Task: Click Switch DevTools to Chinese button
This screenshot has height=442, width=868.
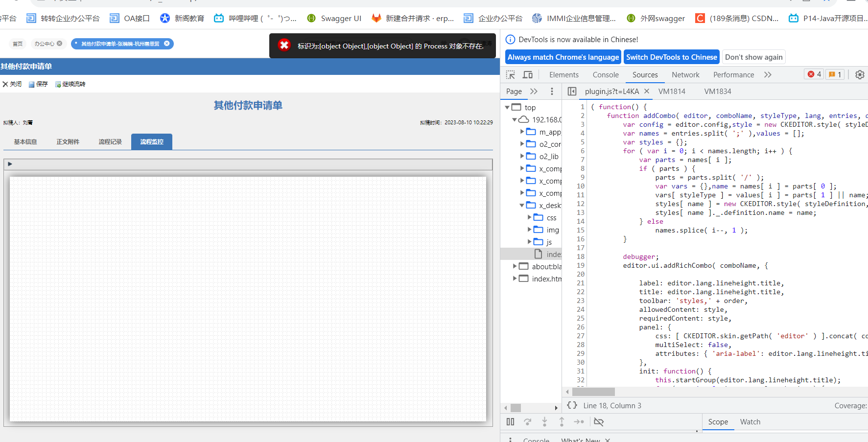Action: (x=671, y=57)
